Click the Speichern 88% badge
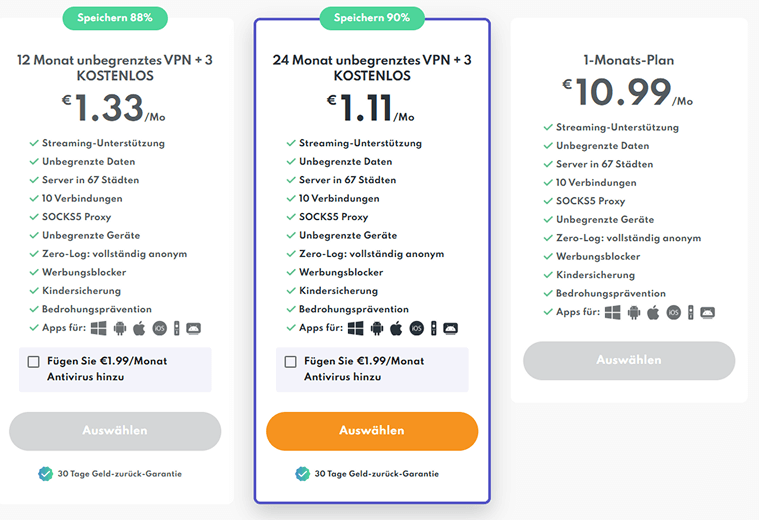The height and width of the screenshot is (520, 759). [x=115, y=18]
